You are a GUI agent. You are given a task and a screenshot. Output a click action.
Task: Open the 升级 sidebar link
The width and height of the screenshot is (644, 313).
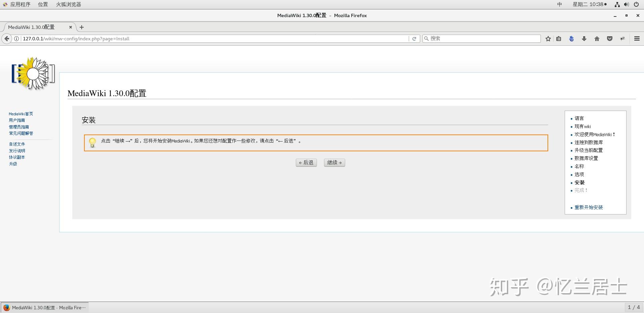point(13,164)
